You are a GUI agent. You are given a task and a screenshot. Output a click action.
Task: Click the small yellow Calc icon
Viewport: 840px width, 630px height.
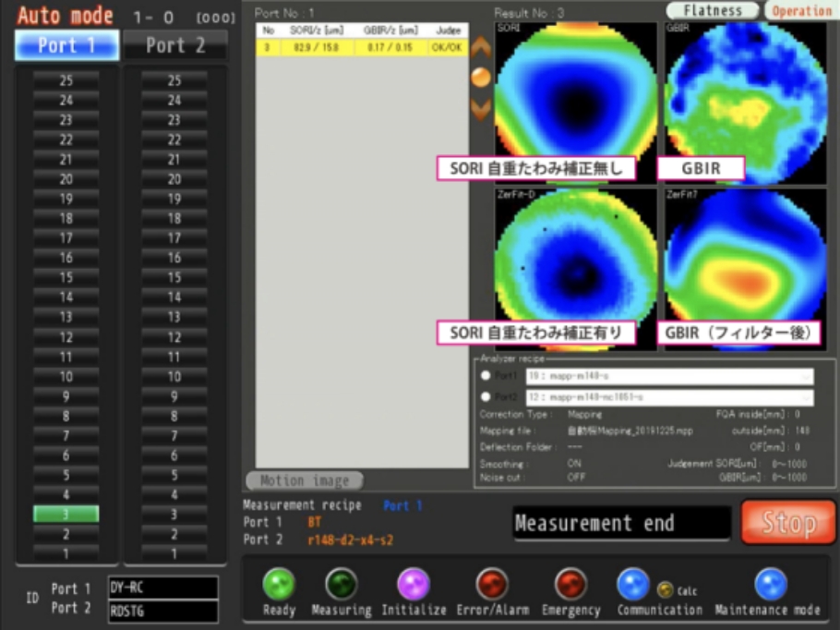tap(663, 588)
